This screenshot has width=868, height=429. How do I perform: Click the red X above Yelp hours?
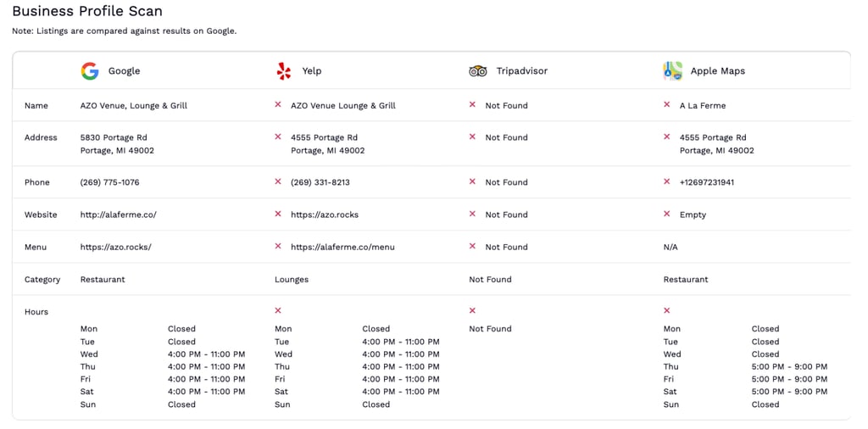coord(278,310)
